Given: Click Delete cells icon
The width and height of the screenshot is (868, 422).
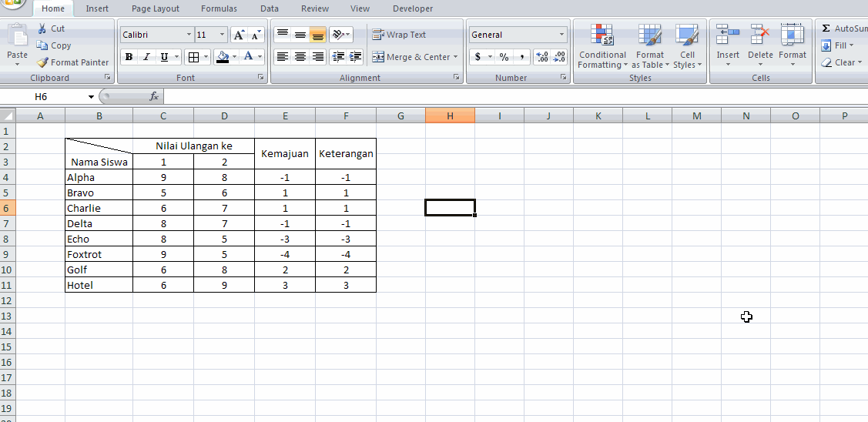Looking at the screenshot, I should point(760,35).
